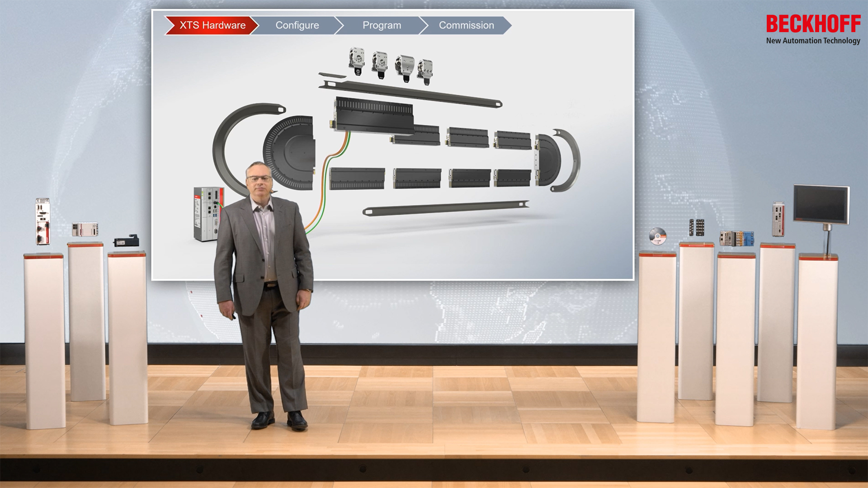Click the New Automation Technology tagline

(x=813, y=41)
